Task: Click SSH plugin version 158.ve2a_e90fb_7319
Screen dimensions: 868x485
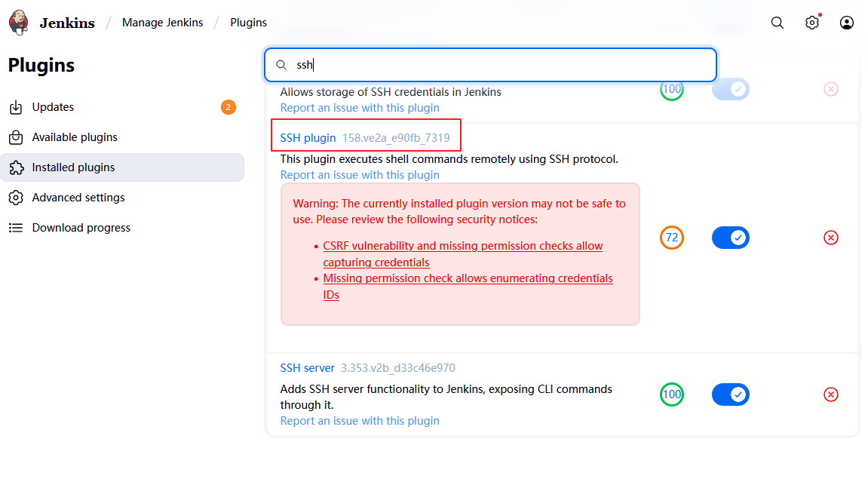Action: click(x=396, y=138)
